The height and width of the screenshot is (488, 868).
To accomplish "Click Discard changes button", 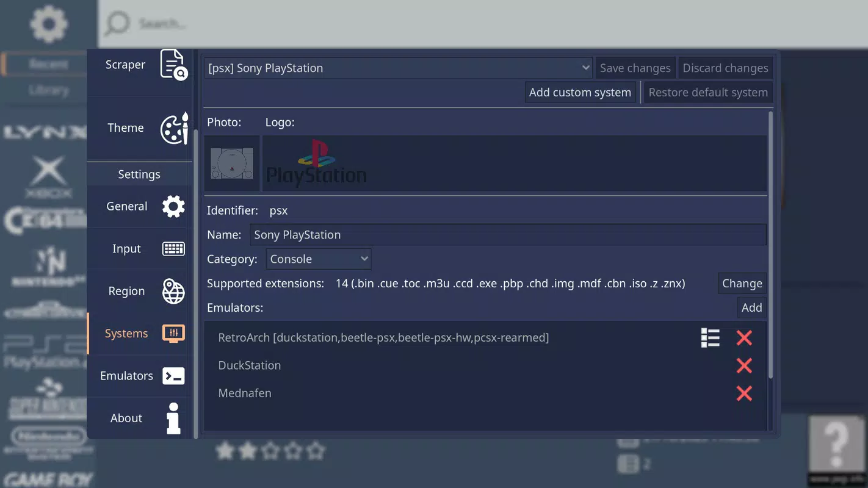I will pos(725,68).
